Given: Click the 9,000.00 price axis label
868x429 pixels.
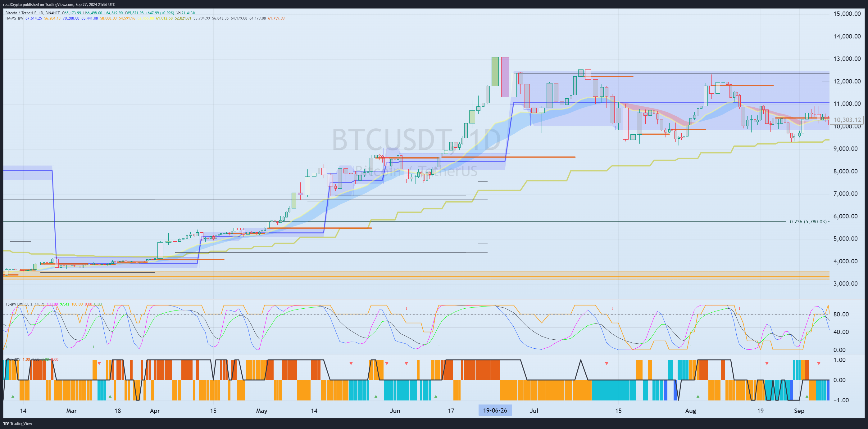Looking at the screenshot, I should point(845,149).
